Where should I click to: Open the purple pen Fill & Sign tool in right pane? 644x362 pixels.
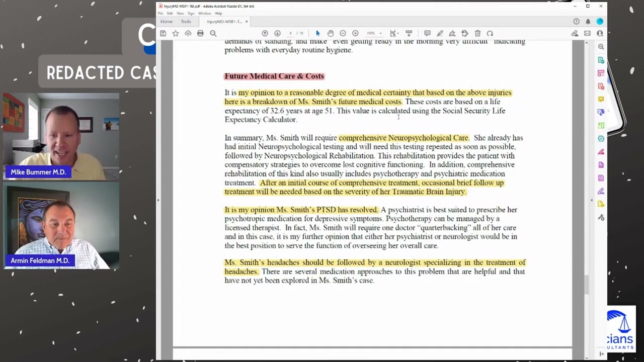(601, 191)
